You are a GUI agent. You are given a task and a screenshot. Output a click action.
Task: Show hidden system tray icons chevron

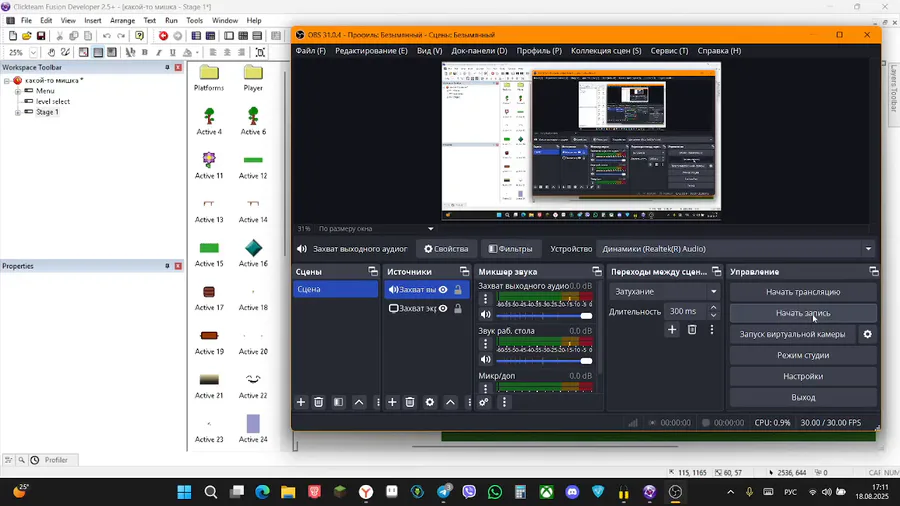[x=730, y=492]
